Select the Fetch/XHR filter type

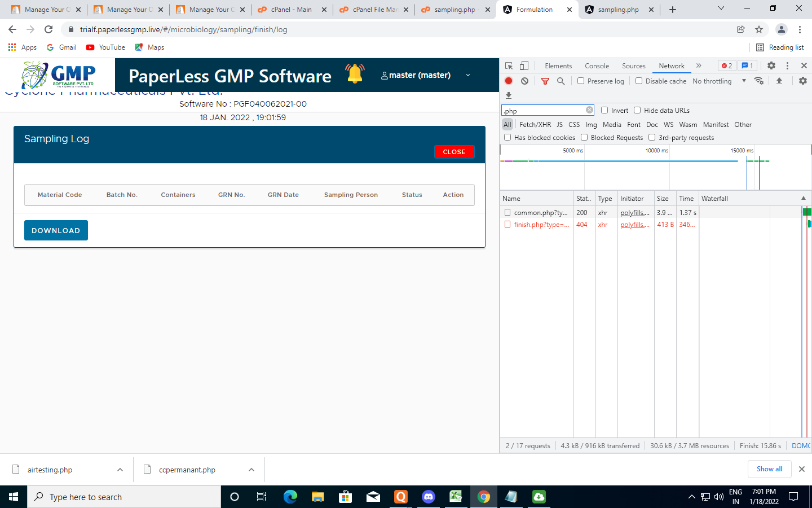tap(535, 124)
